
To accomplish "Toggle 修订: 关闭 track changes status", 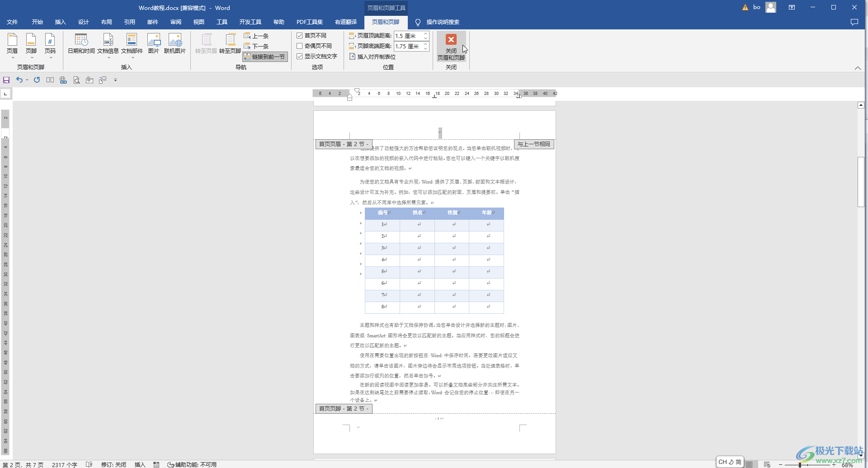I will click(x=113, y=464).
